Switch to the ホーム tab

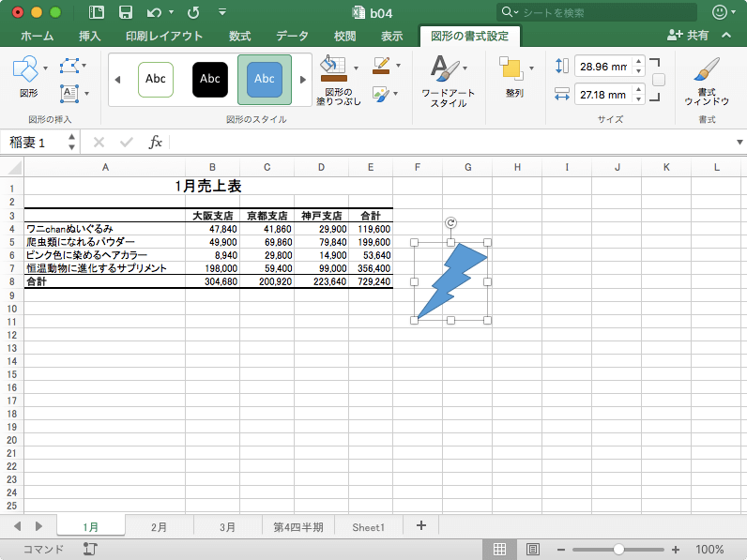pos(38,37)
